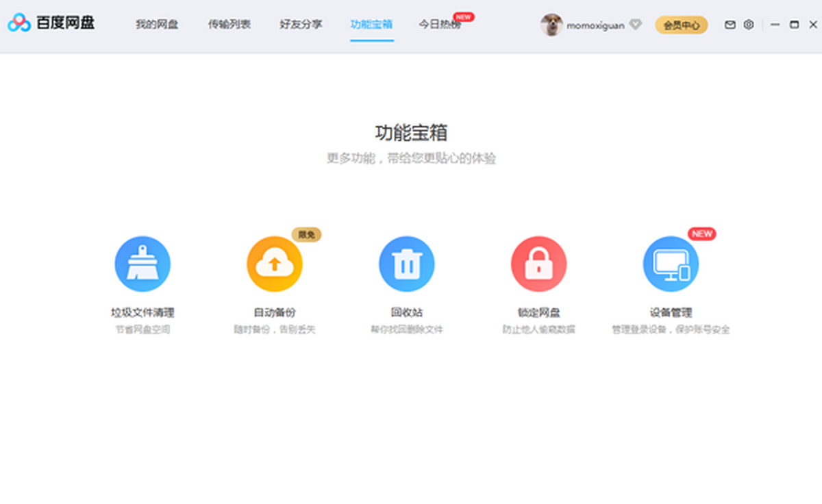Click the momoxiguan username
This screenshot has width=822, height=504.
tap(595, 25)
